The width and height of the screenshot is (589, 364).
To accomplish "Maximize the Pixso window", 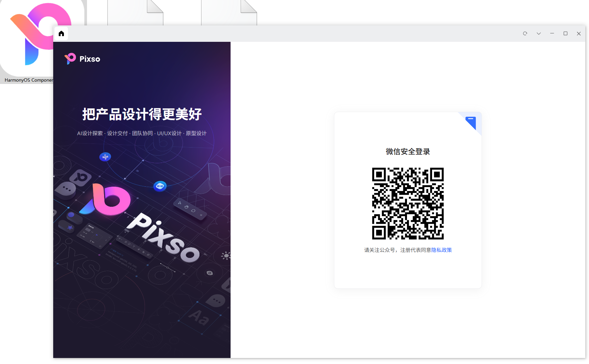I will click(566, 33).
